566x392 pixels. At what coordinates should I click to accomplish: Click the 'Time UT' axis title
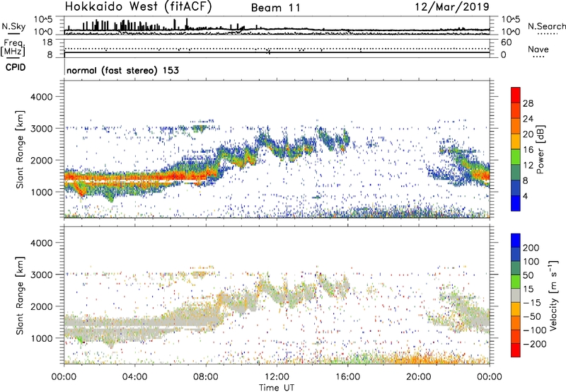point(277,388)
